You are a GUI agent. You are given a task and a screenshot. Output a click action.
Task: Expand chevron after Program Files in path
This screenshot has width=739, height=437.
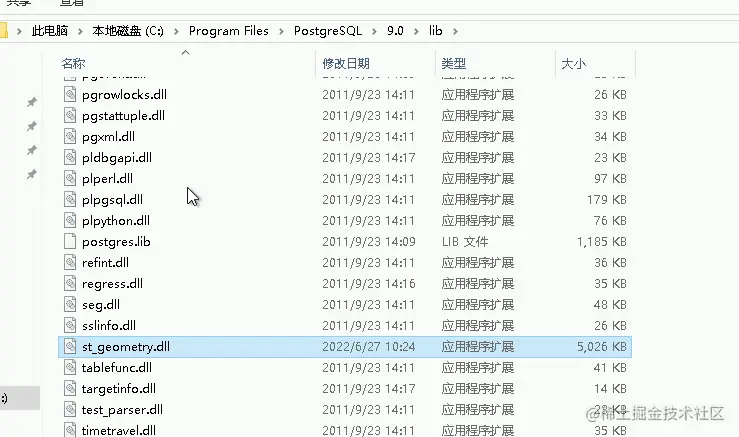pos(281,31)
